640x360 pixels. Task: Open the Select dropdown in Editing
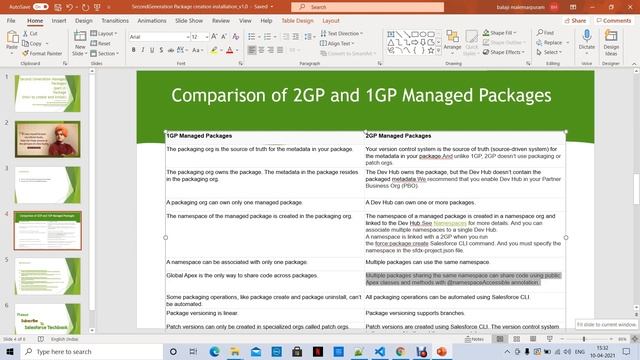click(x=549, y=52)
